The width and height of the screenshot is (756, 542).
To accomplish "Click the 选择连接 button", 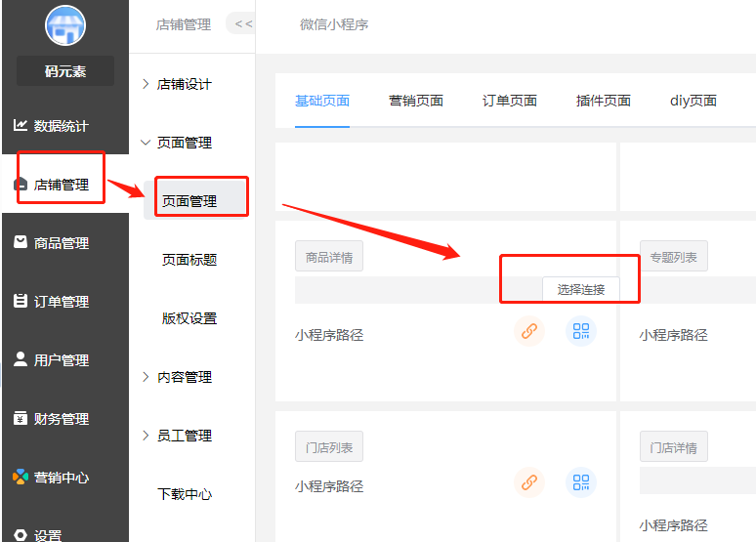I will click(x=581, y=289).
